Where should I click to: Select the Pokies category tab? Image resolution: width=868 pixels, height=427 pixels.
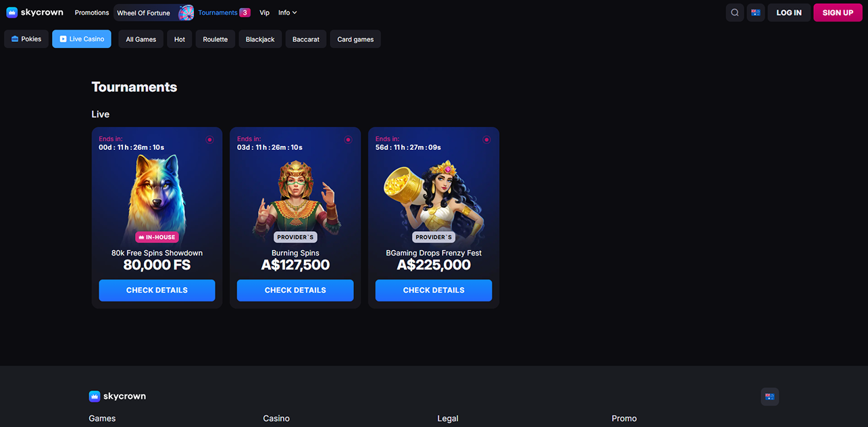point(26,39)
